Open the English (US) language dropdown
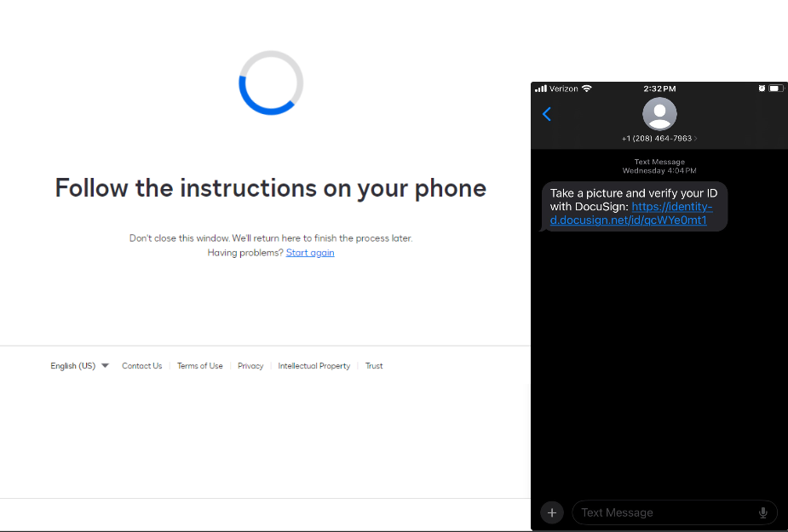 [79, 366]
